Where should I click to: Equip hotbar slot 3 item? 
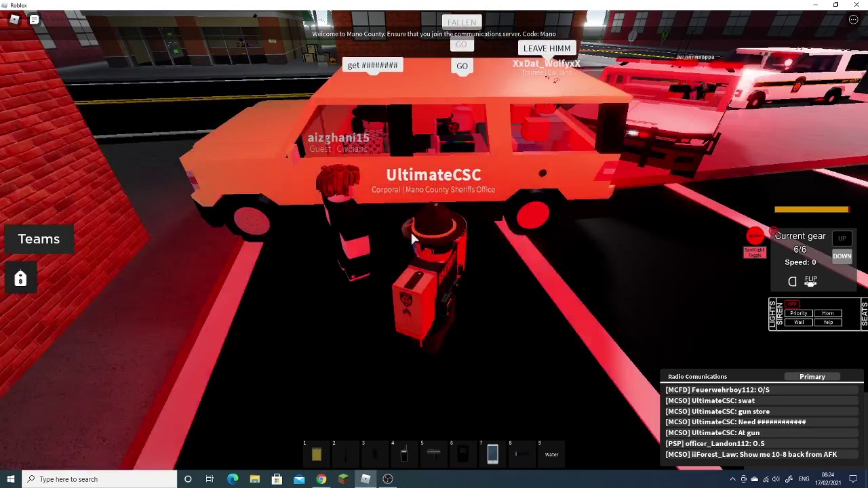375,454
